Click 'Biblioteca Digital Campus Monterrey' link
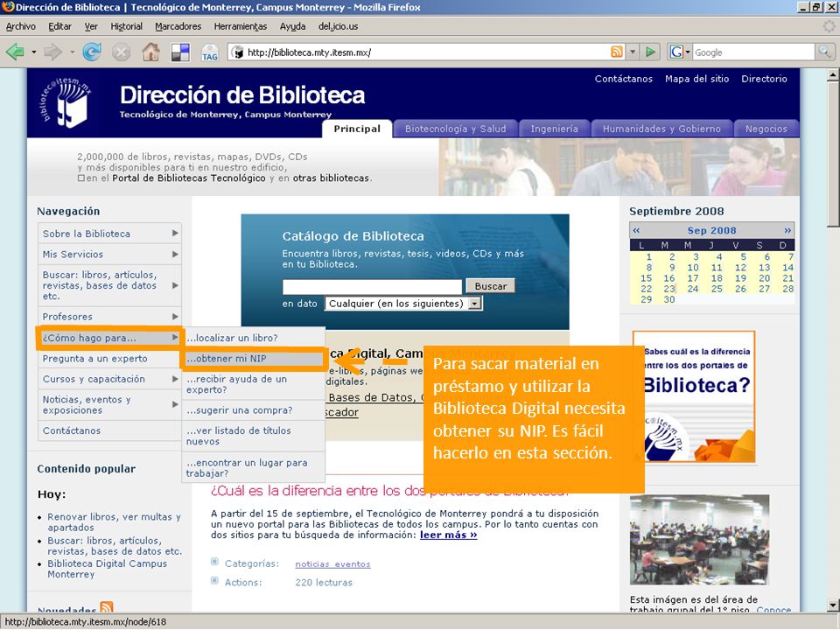 pos(107,569)
